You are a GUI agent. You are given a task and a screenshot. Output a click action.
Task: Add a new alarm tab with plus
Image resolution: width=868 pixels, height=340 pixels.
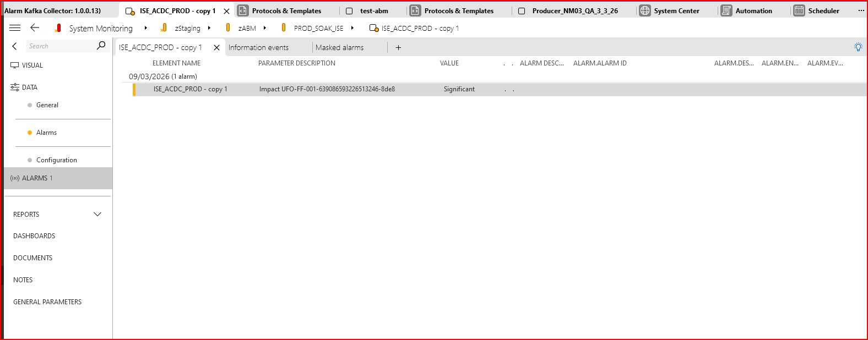(398, 48)
